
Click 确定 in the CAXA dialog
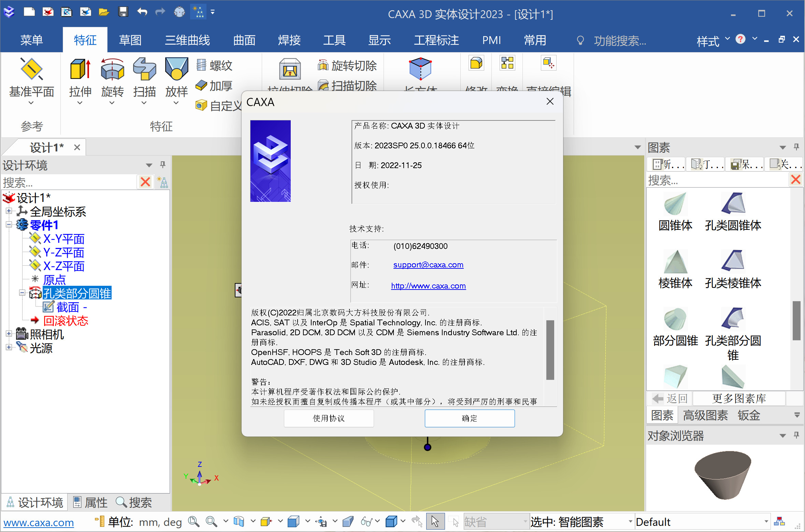(470, 418)
